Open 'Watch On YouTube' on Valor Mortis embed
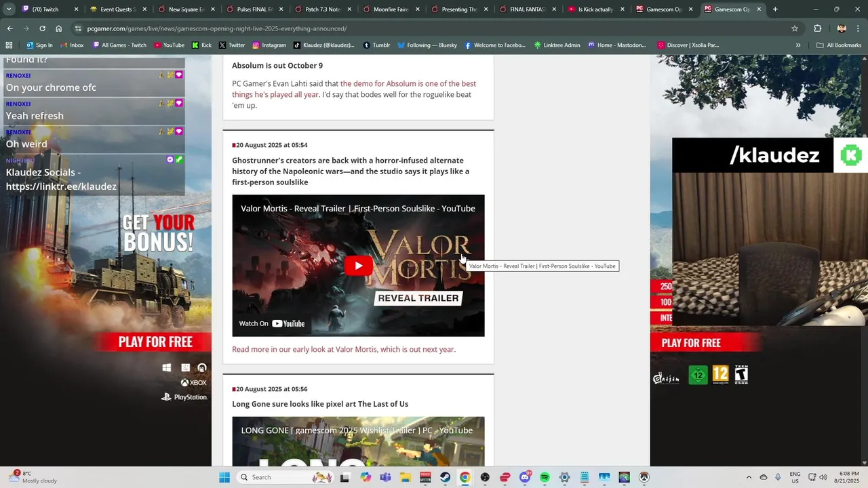The height and width of the screenshot is (488, 868). coord(272,323)
